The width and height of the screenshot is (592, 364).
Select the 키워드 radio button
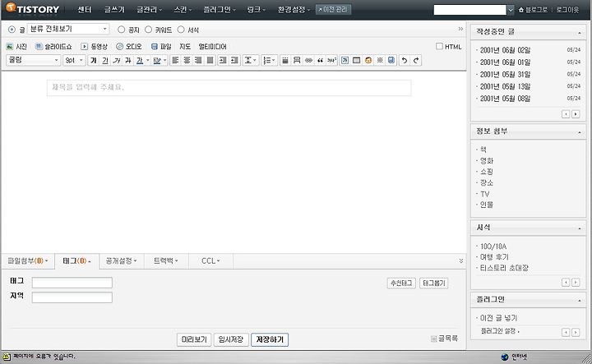tap(148, 30)
